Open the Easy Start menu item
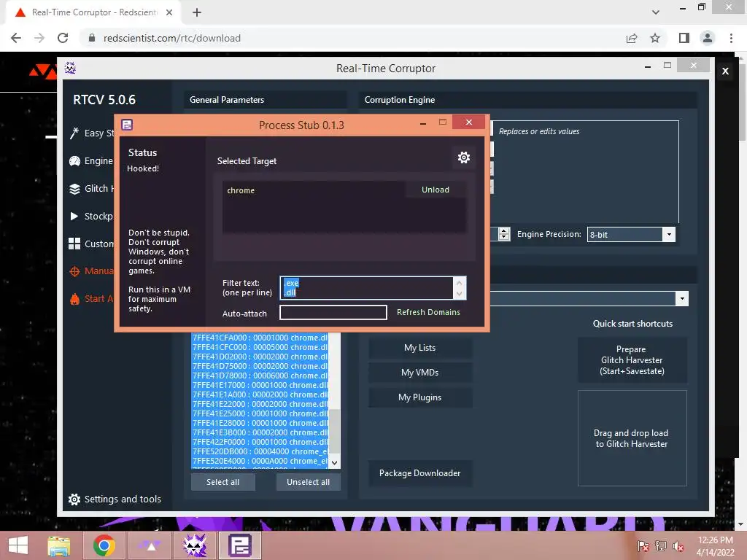Viewport: 747px width, 560px height. click(x=99, y=133)
